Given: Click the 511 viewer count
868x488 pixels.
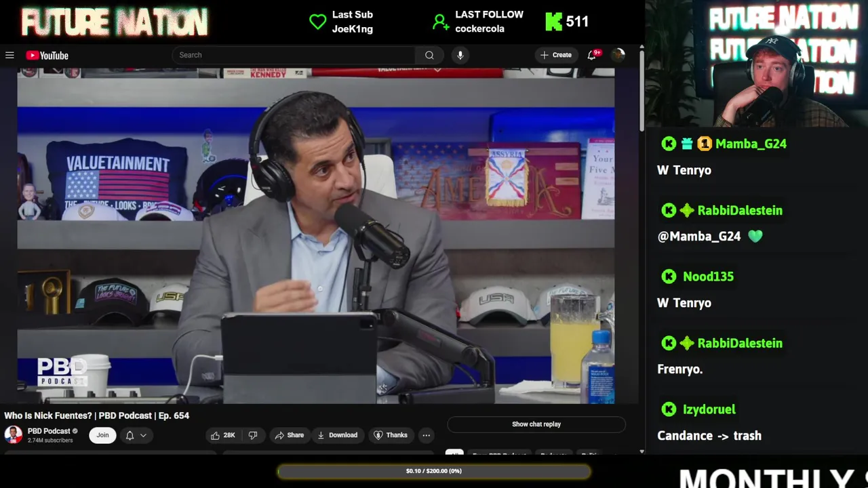Looking at the screenshot, I should [x=577, y=22].
